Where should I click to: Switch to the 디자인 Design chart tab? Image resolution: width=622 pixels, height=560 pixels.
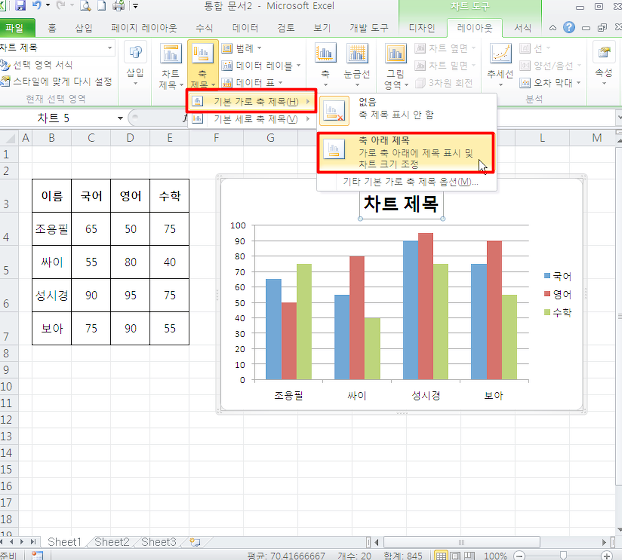tap(422, 28)
